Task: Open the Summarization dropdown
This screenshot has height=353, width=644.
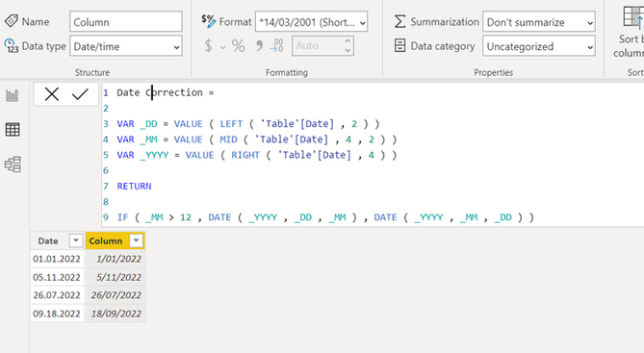Action: pyautogui.click(x=539, y=22)
